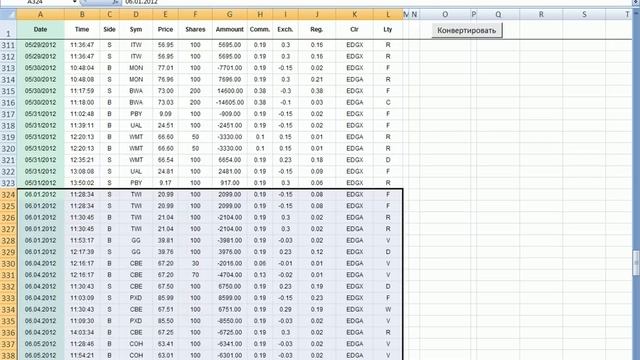Viewport: 640px width, 360px height.
Task: Select column B header
Action: tap(82, 15)
